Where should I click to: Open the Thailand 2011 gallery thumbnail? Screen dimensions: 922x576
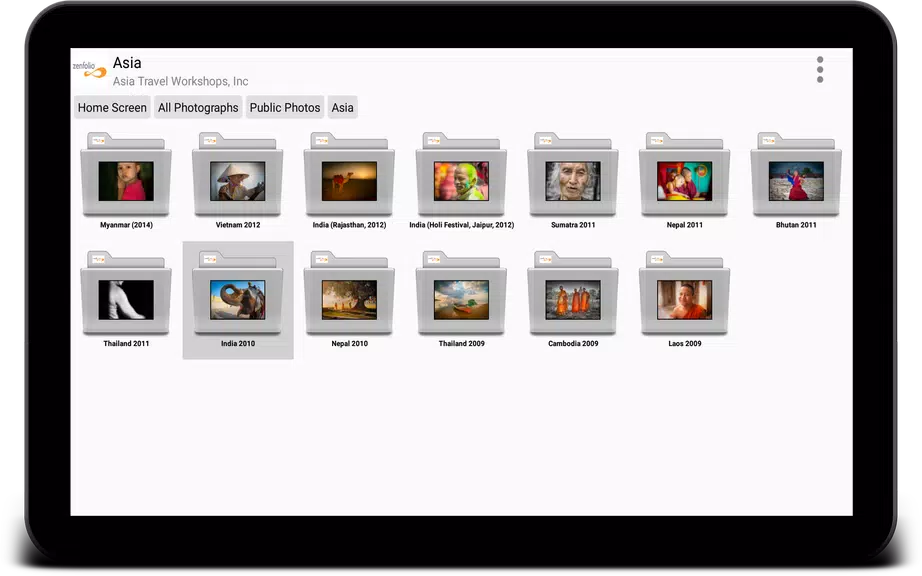point(125,294)
